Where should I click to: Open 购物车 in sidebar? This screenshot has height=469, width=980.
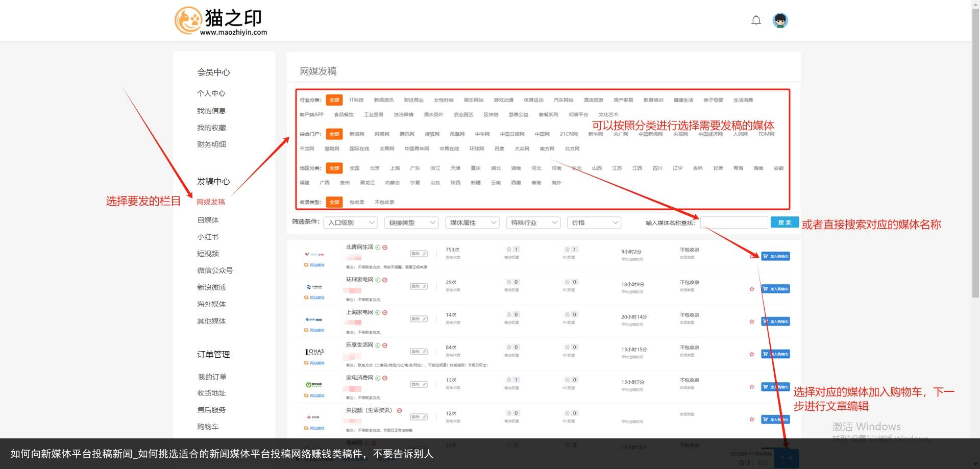[208, 427]
